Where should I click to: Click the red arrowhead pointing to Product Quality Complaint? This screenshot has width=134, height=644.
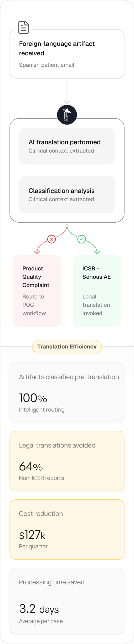pyautogui.click(x=37, y=252)
